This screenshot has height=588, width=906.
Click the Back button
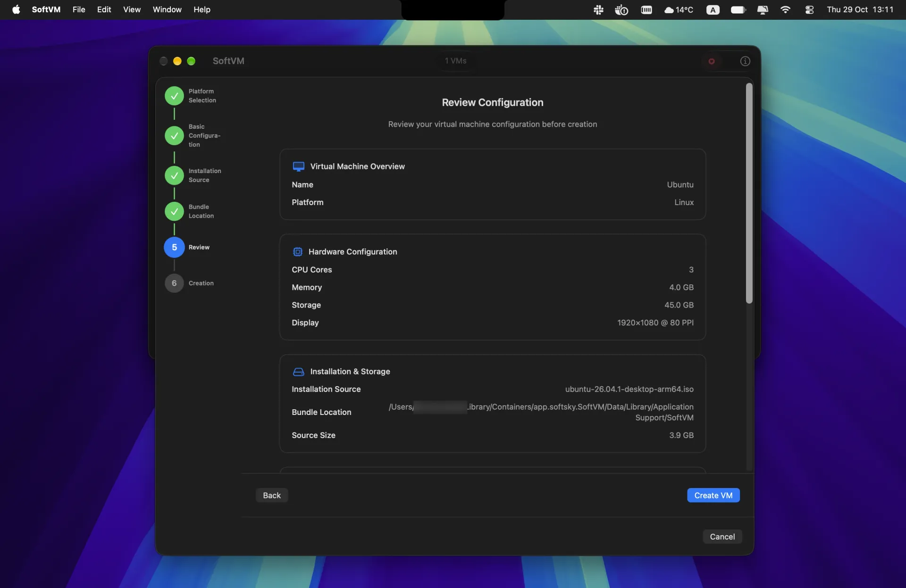(272, 495)
